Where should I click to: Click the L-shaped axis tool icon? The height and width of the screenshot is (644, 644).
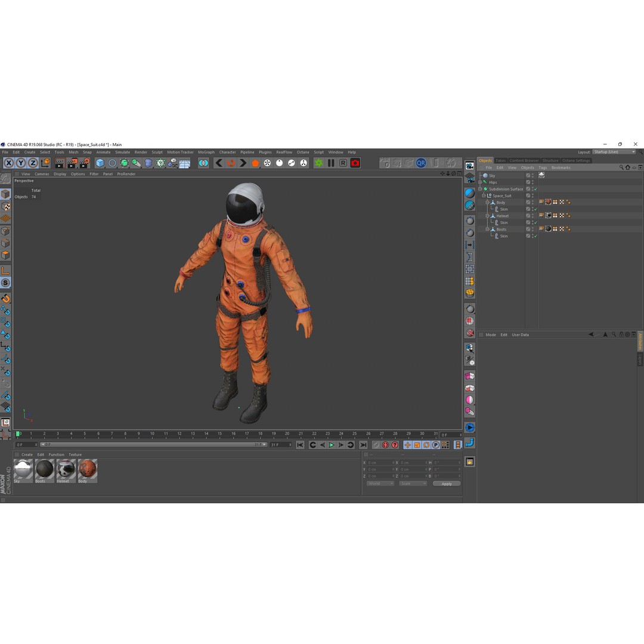[5, 271]
